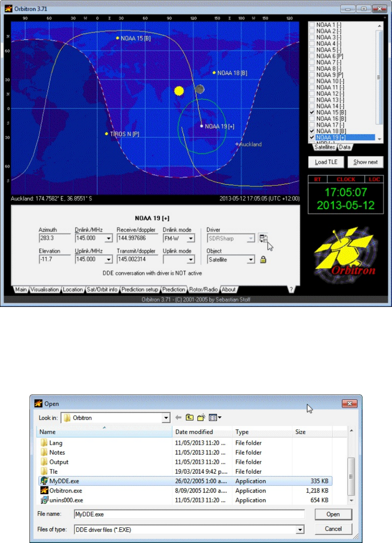Select NOAA 15 satellite marker on map
The image size is (392, 543).
118,38
